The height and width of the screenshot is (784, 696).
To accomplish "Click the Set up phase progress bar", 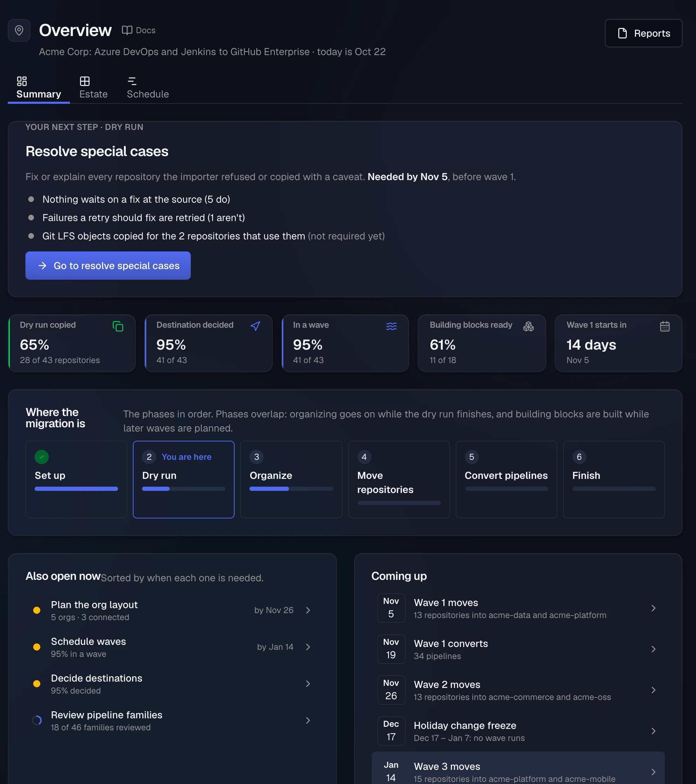I will (76, 489).
